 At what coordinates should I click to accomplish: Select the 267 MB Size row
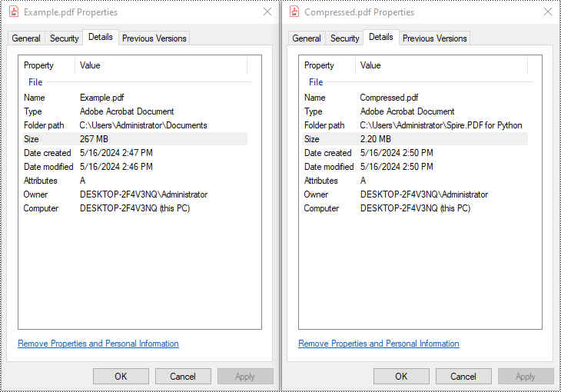pos(135,139)
